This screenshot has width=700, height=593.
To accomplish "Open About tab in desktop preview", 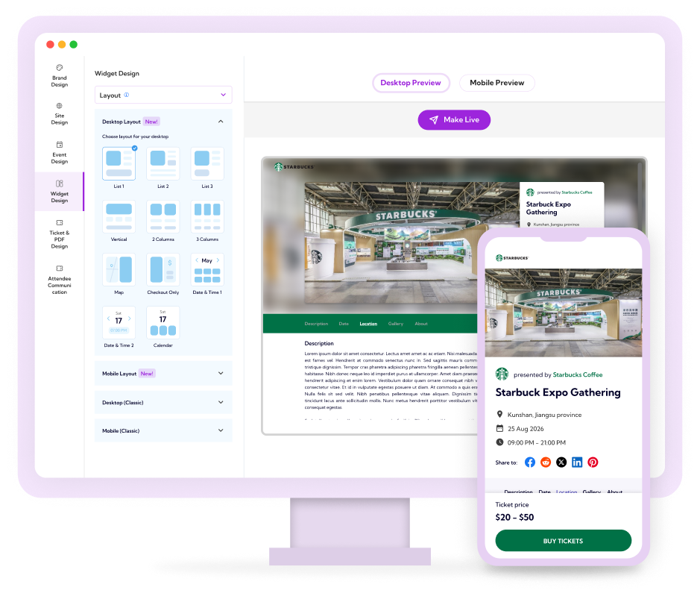I will click(x=421, y=324).
